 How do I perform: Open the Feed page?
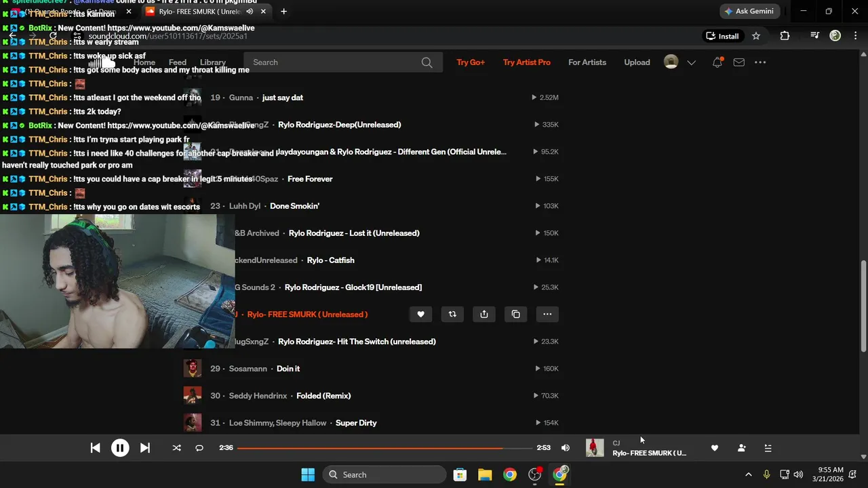tap(178, 62)
